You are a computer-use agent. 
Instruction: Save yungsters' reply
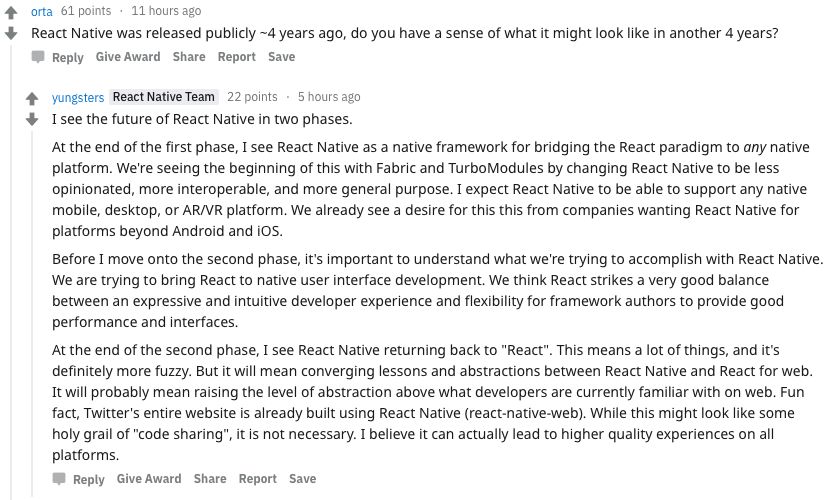click(x=303, y=479)
